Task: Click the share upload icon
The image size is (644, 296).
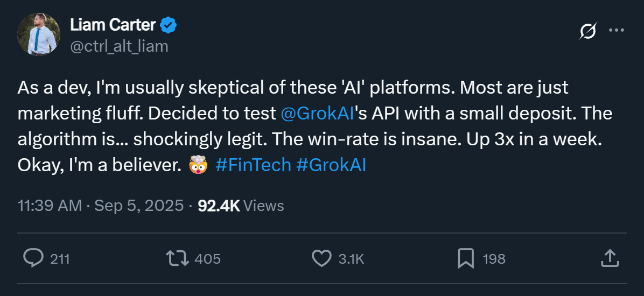Action: click(x=608, y=258)
